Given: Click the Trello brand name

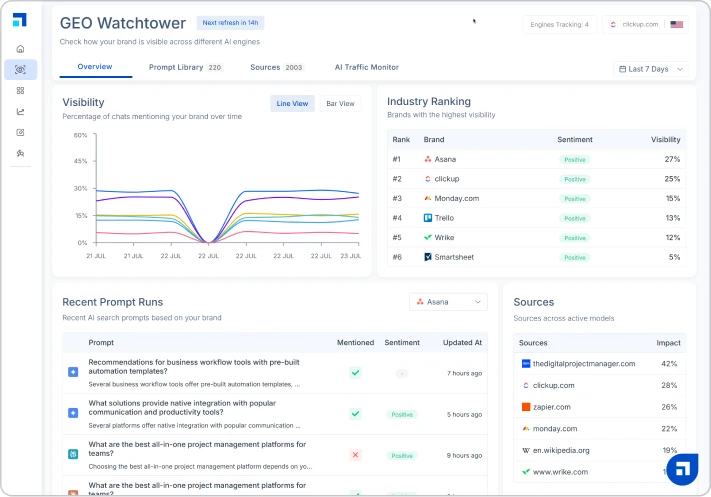Looking at the screenshot, I should (x=444, y=218).
